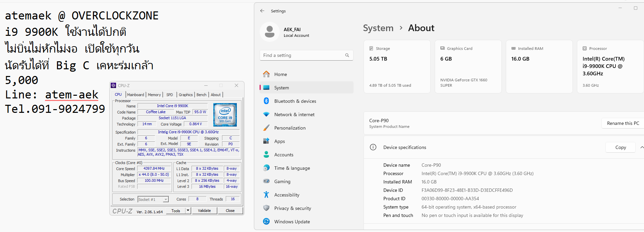
Task: Open the Privacy & security shield icon
Action: [x=266, y=208]
